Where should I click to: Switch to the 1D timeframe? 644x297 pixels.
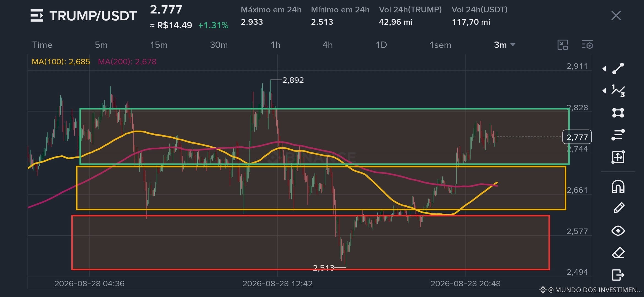381,45
